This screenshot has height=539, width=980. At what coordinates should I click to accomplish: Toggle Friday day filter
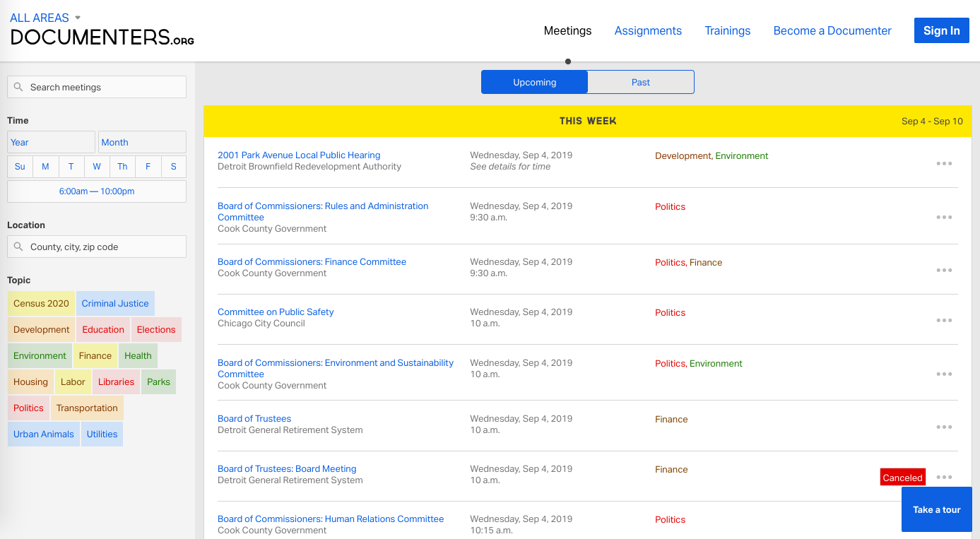tap(148, 167)
